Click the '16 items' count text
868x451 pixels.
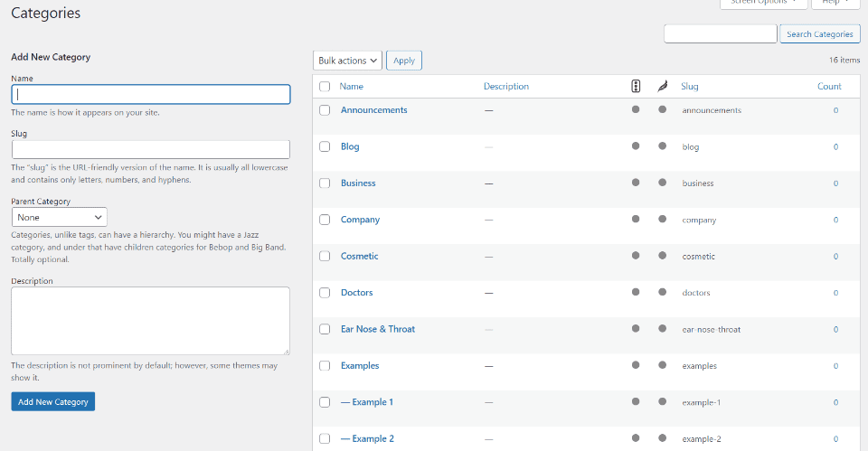click(844, 60)
